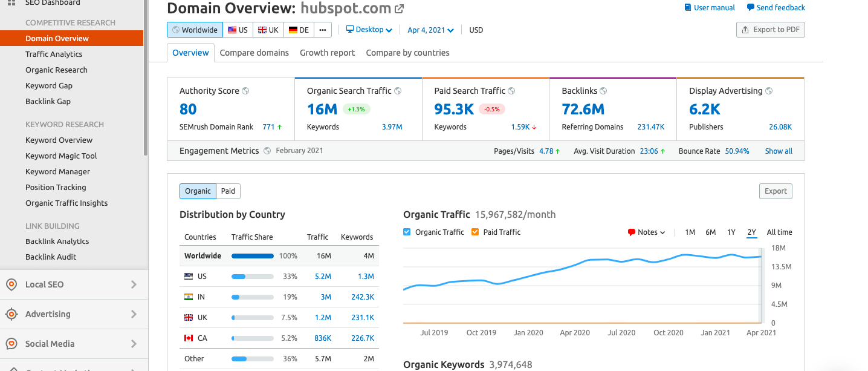
Task: Click the Send feedback chat icon
Action: [x=750, y=8]
